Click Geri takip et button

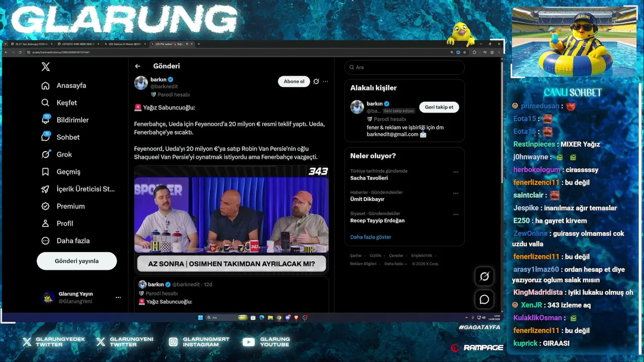439,107
